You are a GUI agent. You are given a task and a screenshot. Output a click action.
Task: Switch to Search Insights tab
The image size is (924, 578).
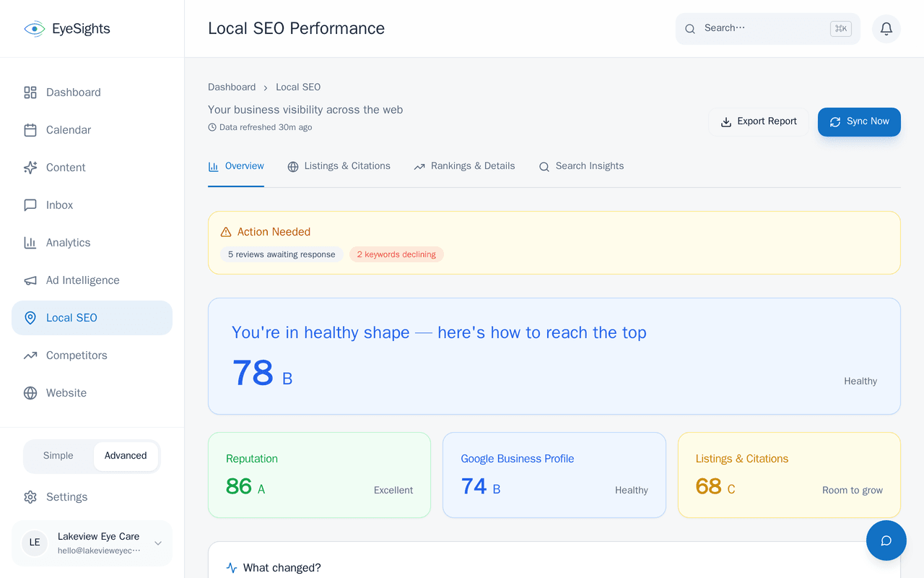pyautogui.click(x=581, y=166)
